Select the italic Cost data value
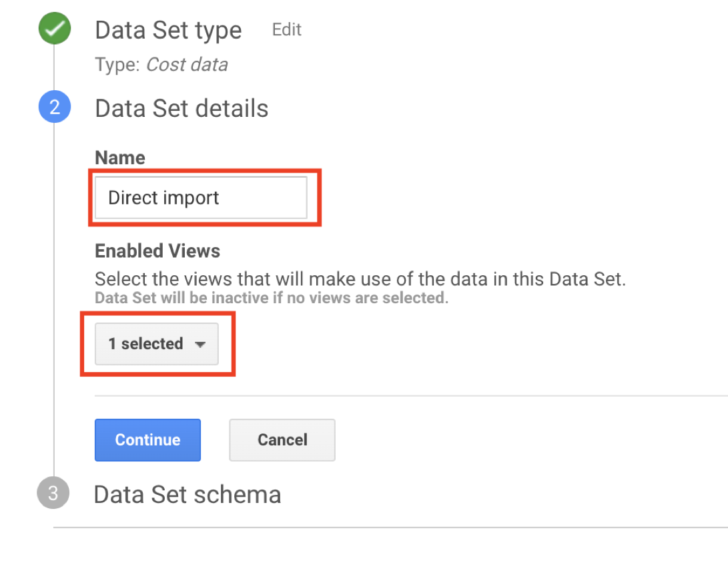 (187, 65)
